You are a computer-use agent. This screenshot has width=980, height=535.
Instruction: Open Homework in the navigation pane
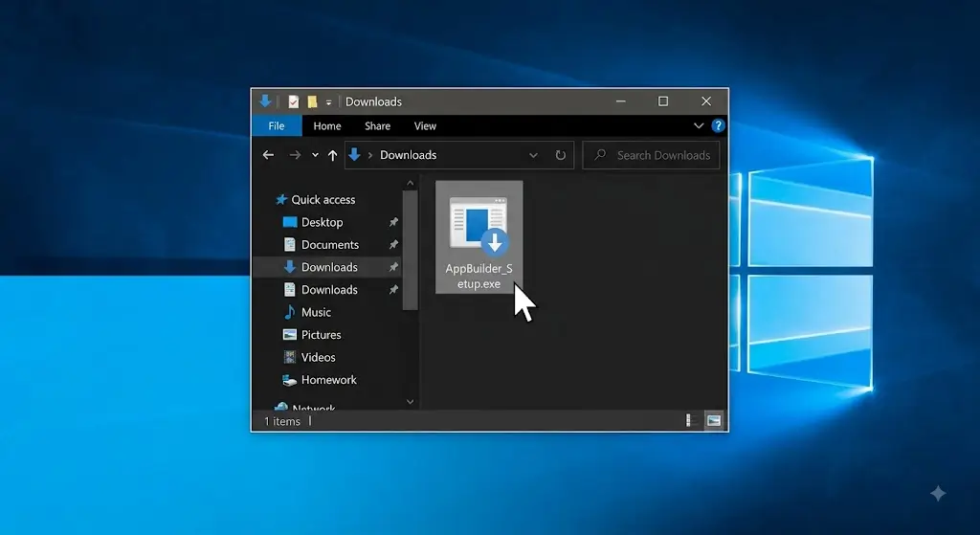point(329,379)
